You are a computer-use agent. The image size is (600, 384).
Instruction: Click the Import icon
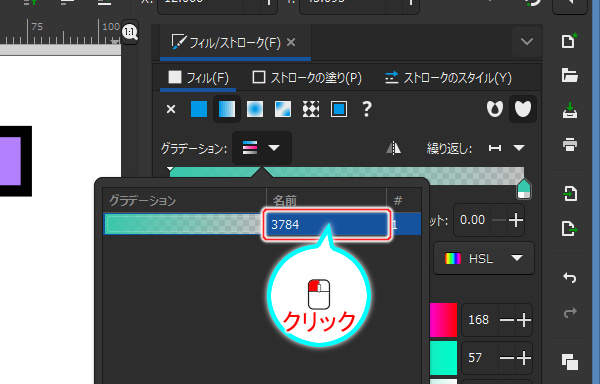(x=569, y=194)
